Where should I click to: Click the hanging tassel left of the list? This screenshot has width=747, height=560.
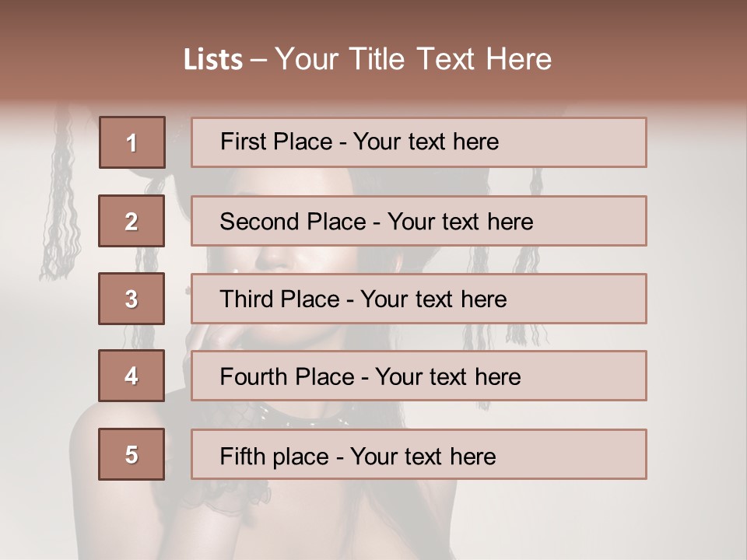[x=61, y=200]
